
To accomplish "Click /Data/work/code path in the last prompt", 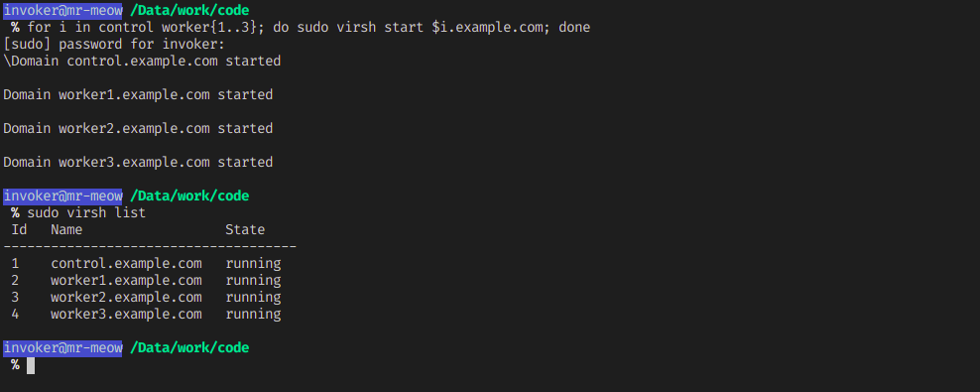I will tap(189, 347).
